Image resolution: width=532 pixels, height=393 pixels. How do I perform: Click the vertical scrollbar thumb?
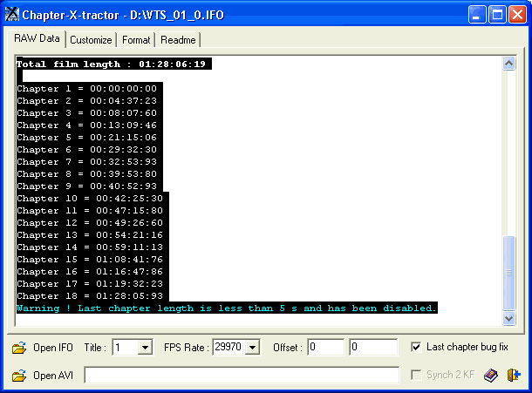pyautogui.click(x=509, y=273)
